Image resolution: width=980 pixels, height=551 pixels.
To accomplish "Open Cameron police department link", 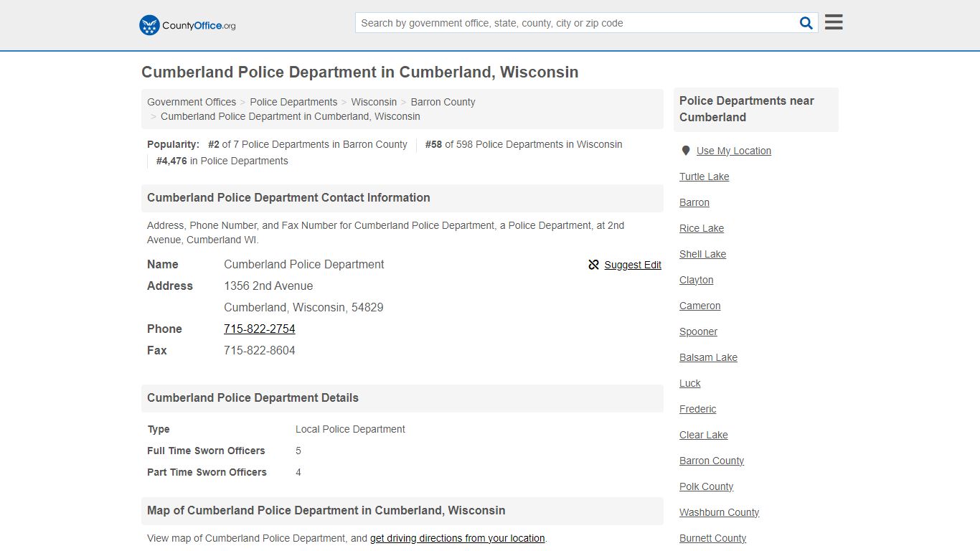I will pos(700,306).
